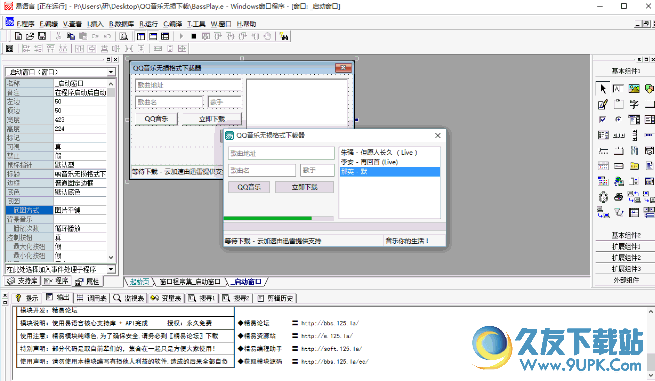The height and width of the screenshot is (381, 655).
Task: Click the Open file toolbar icon
Action: coord(30,36)
